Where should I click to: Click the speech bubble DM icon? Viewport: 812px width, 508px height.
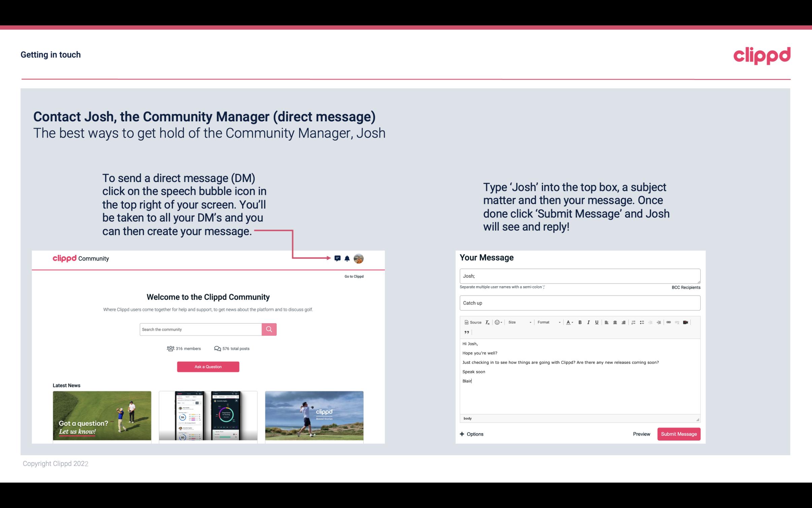pyautogui.click(x=338, y=258)
